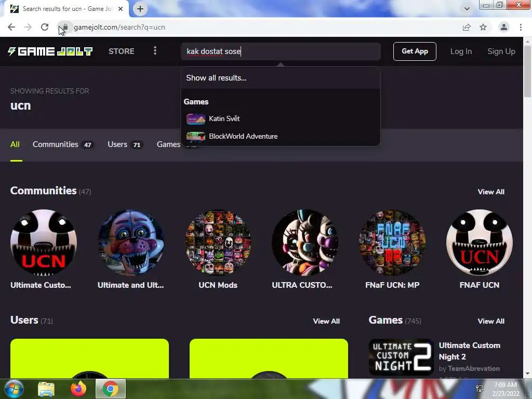Open the FNaF UCN: MP community avatar
This screenshot has width=532, height=399.
[392, 243]
